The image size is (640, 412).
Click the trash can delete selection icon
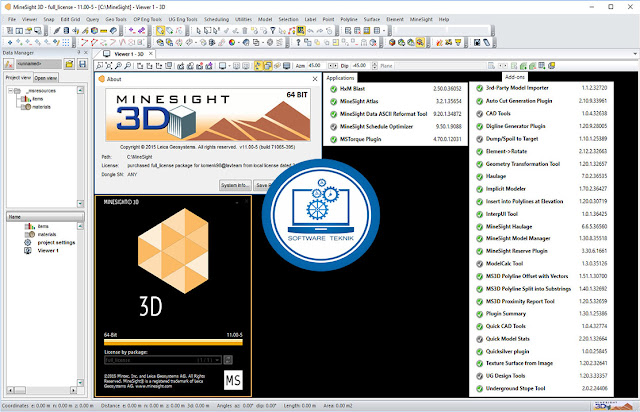(x=244, y=31)
